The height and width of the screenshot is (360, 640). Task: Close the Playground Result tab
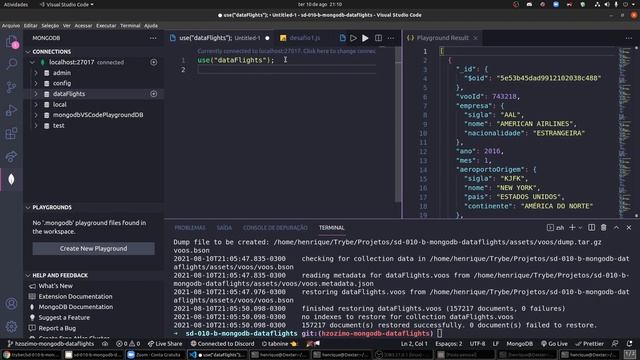(x=476, y=38)
